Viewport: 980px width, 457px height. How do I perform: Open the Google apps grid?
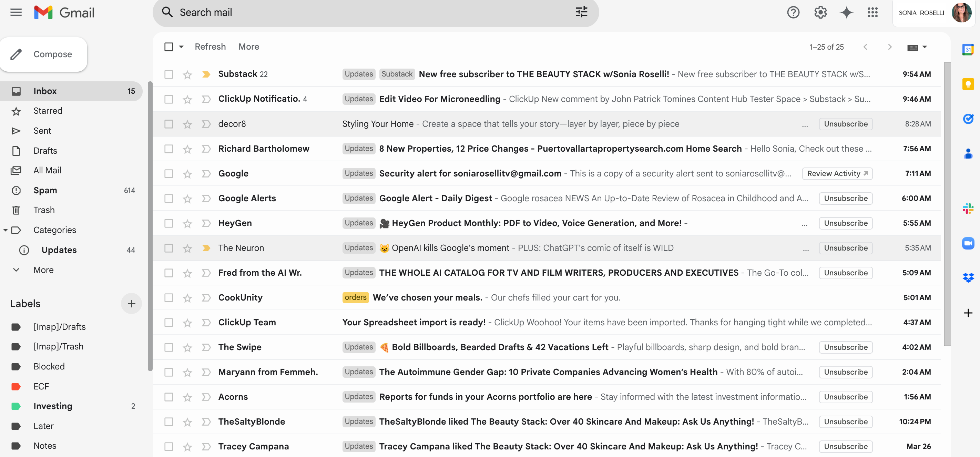pyautogui.click(x=872, y=12)
